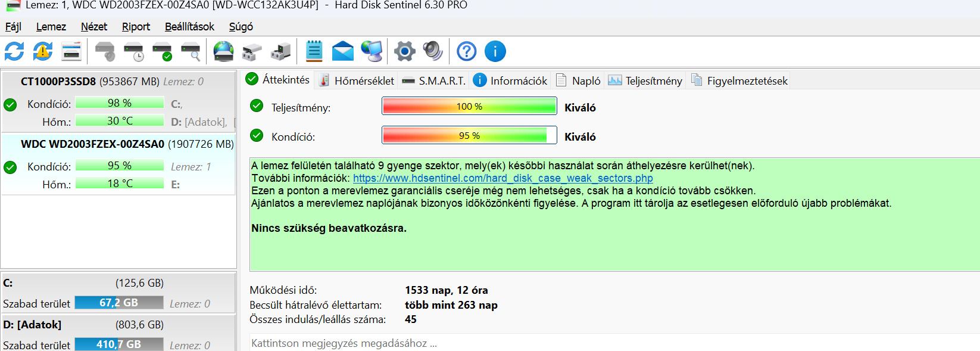Open help with the question mark icon

(467, 51)
